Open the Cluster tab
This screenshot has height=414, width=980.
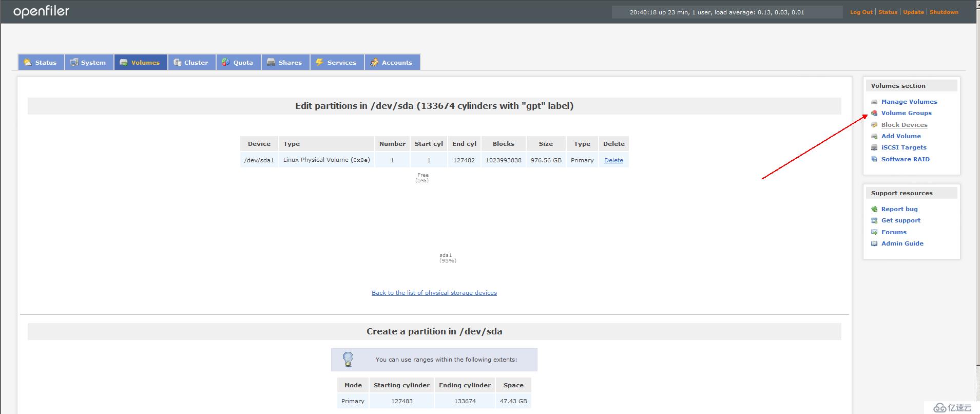191,62
